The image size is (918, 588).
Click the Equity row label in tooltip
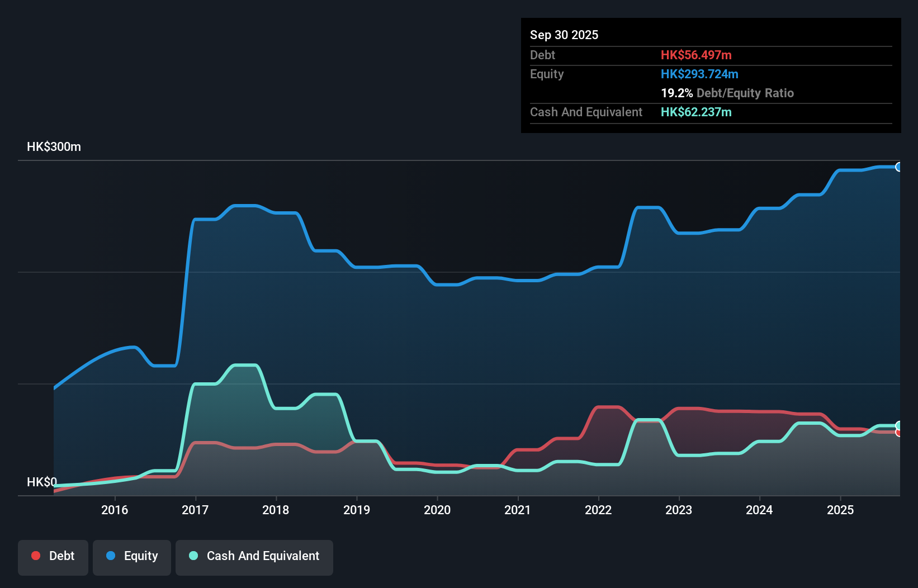coord(547,74)
